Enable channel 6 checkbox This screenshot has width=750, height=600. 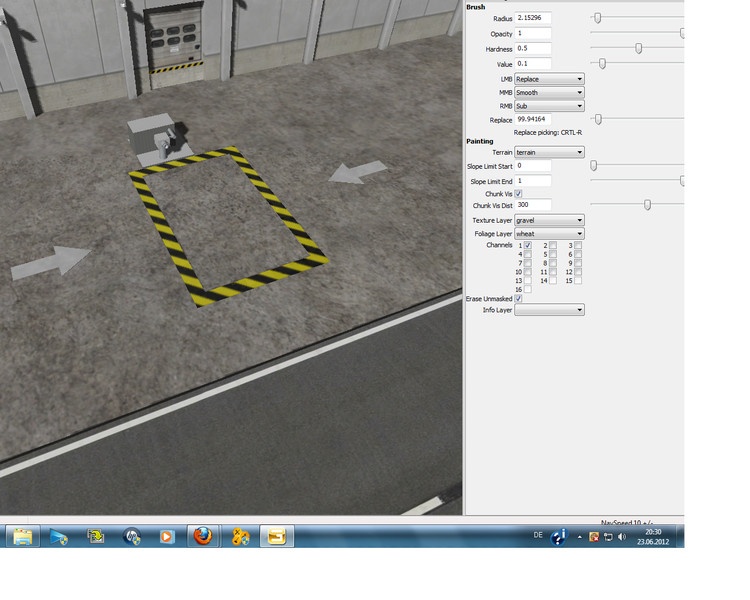pyautogui.click(x=578, y=254)
